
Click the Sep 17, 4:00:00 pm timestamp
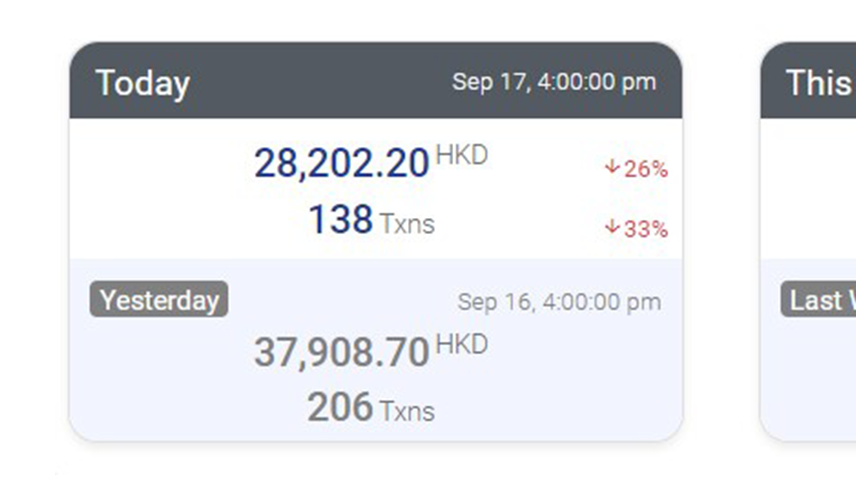click(x=554, y=82)
